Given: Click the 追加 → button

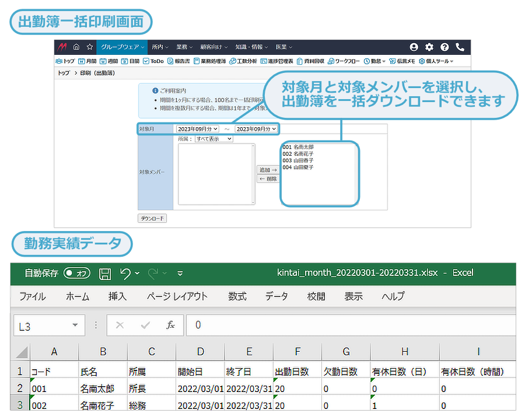Looking at the screenshot, I should coord(268,170).
